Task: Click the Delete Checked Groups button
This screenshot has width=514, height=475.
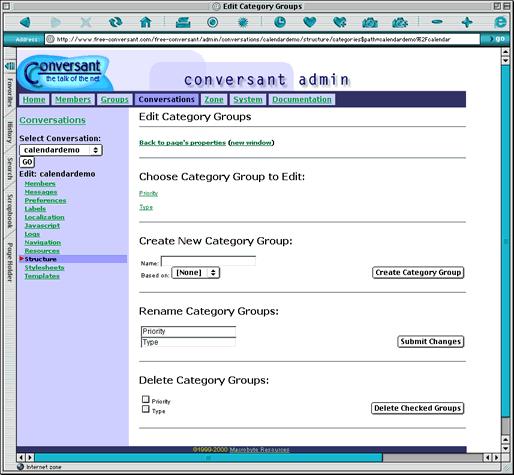Action: click(x=418, y=408)
